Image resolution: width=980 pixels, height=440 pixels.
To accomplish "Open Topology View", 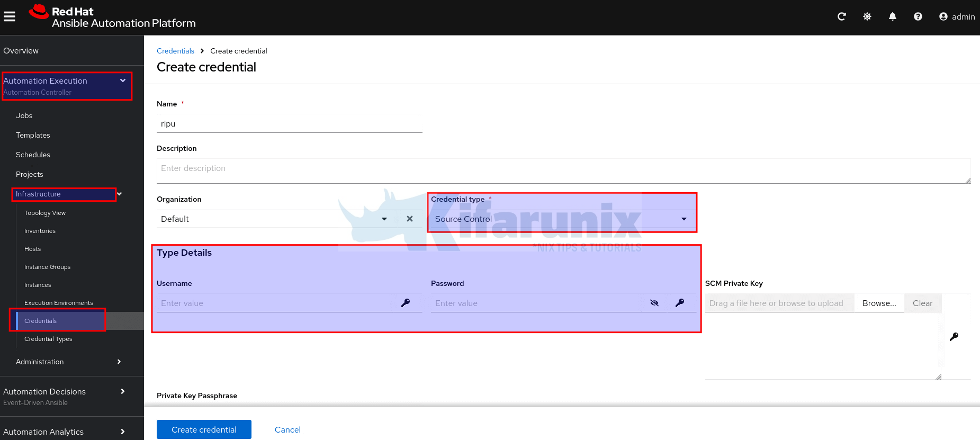I will pyautogui.click(x=45, y=213).
